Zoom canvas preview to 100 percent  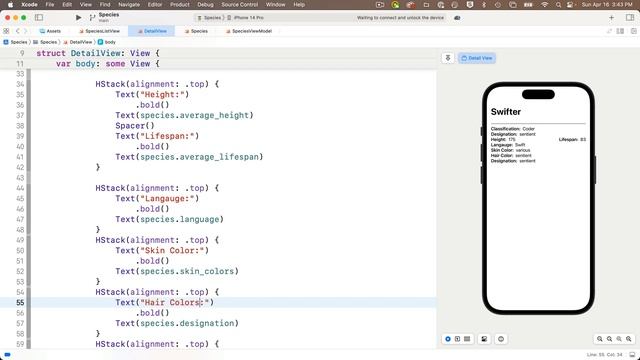tap(609, 339)
